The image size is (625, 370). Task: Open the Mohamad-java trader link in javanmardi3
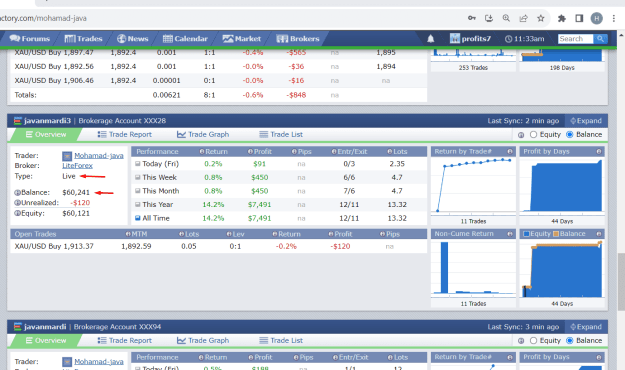coord(99,155)
